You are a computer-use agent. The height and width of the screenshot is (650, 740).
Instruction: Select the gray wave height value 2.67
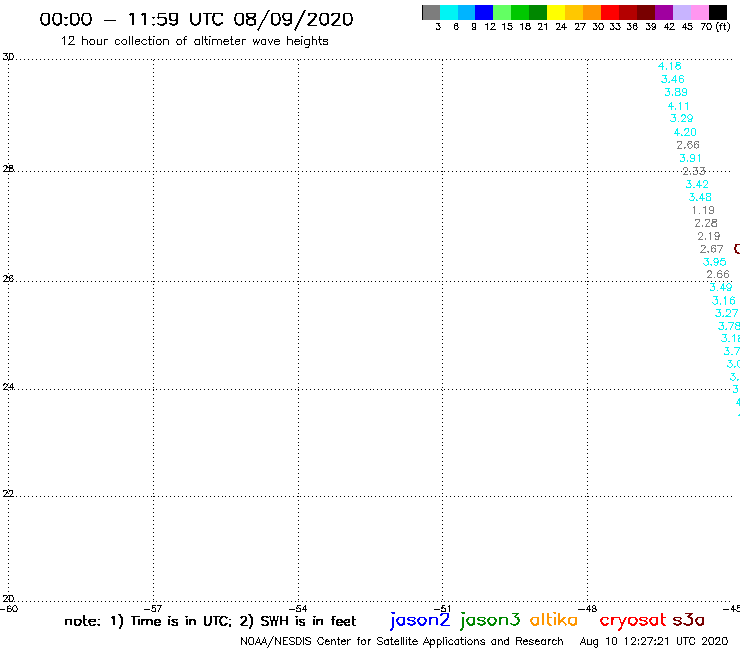tap(711, 249)
